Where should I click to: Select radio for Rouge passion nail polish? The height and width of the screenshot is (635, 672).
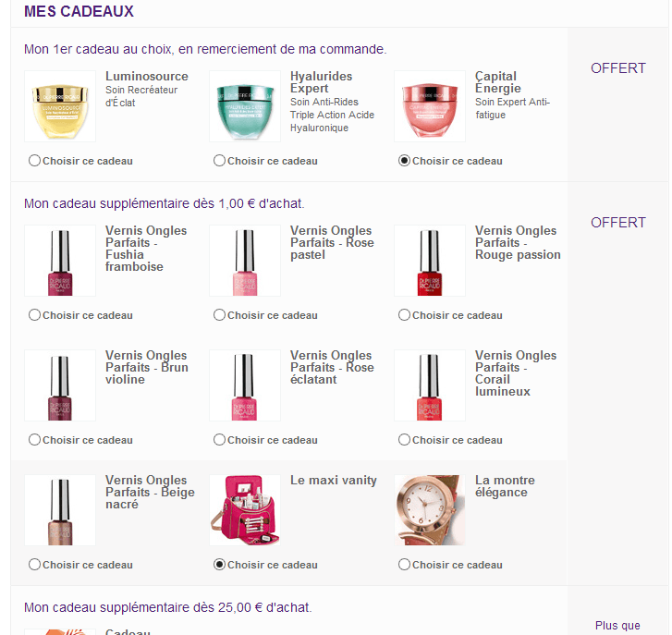point(404,315)
